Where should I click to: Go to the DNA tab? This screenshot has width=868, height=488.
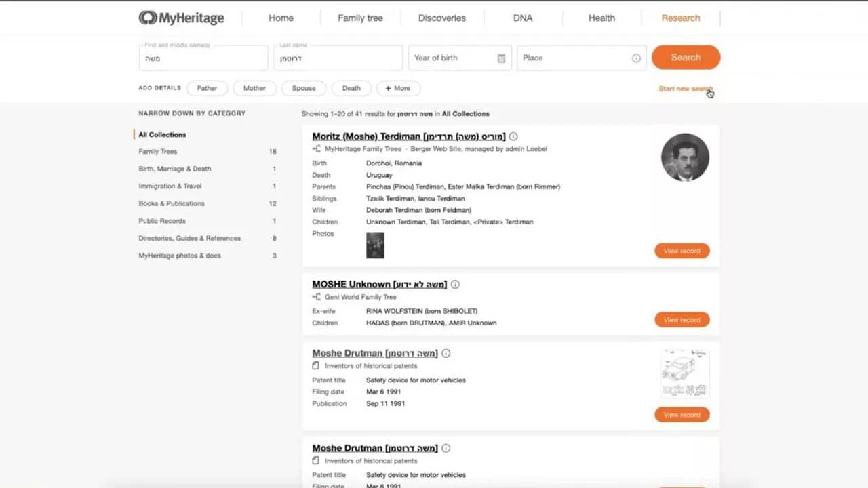(x=523, y=18)
